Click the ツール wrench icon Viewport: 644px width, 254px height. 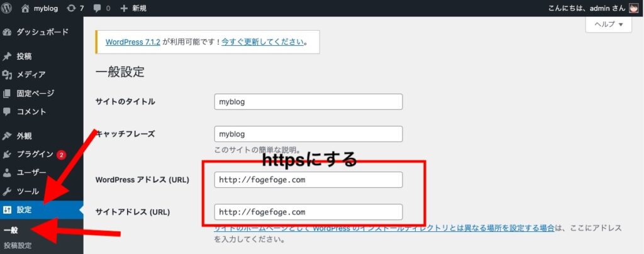(x=7, y=192)
